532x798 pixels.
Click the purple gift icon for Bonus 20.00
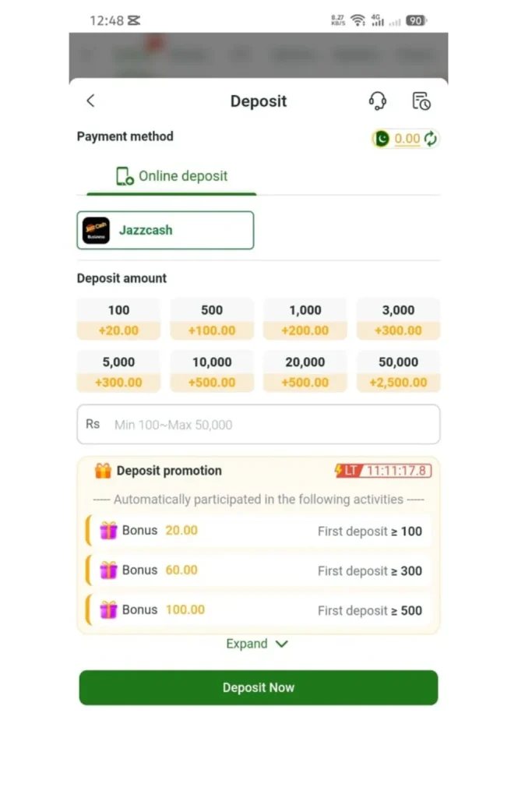[110, 531]
